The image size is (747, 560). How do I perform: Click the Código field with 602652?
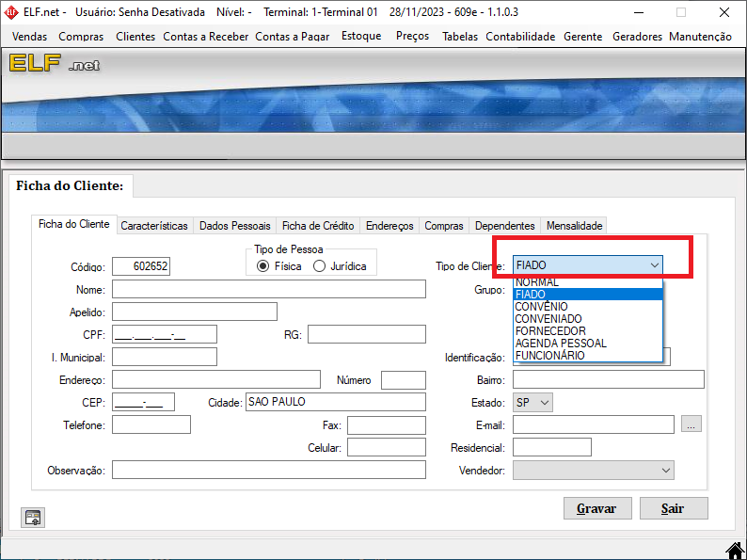point(141,266)
